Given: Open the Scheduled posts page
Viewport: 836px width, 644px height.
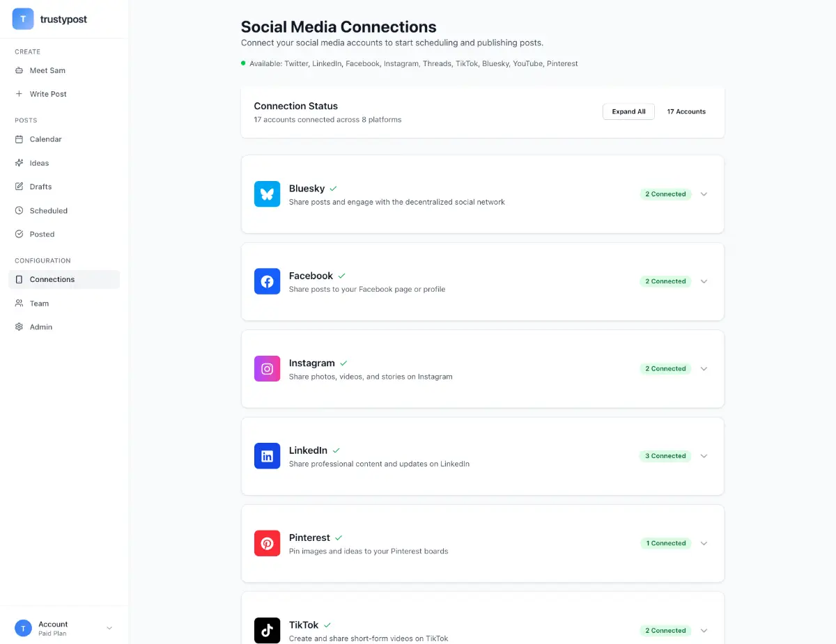Looking at the screenshot, I should pos(48,210).
